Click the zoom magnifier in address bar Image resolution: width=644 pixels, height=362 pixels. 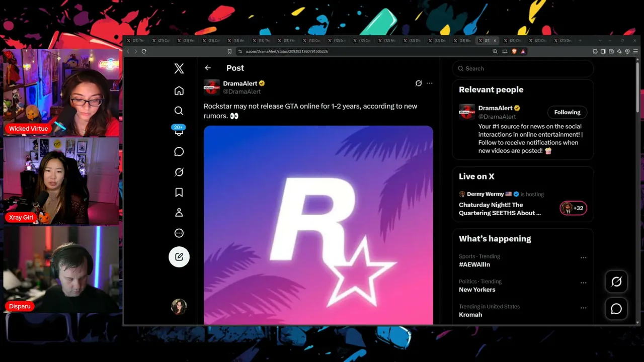click(495, 51)
